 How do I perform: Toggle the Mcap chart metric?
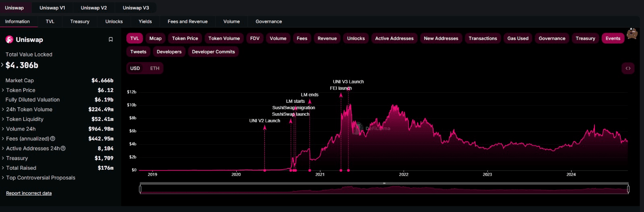(x=155, y=38)
